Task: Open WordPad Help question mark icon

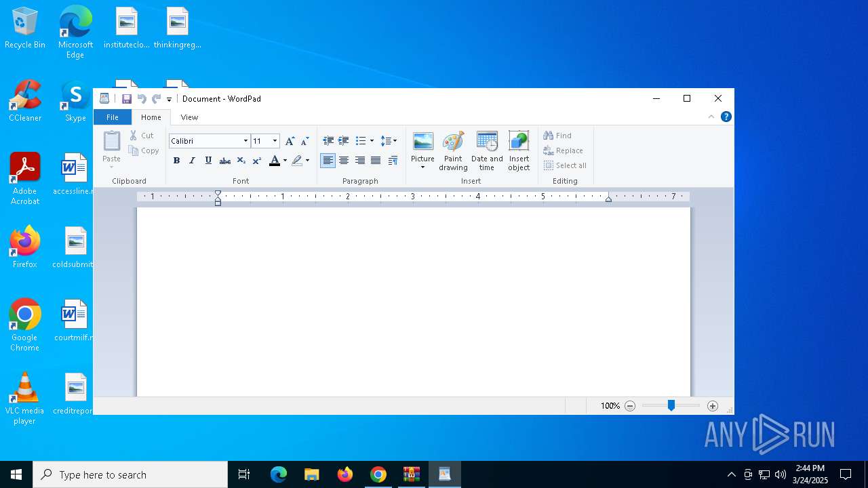Action: [726, 117]
